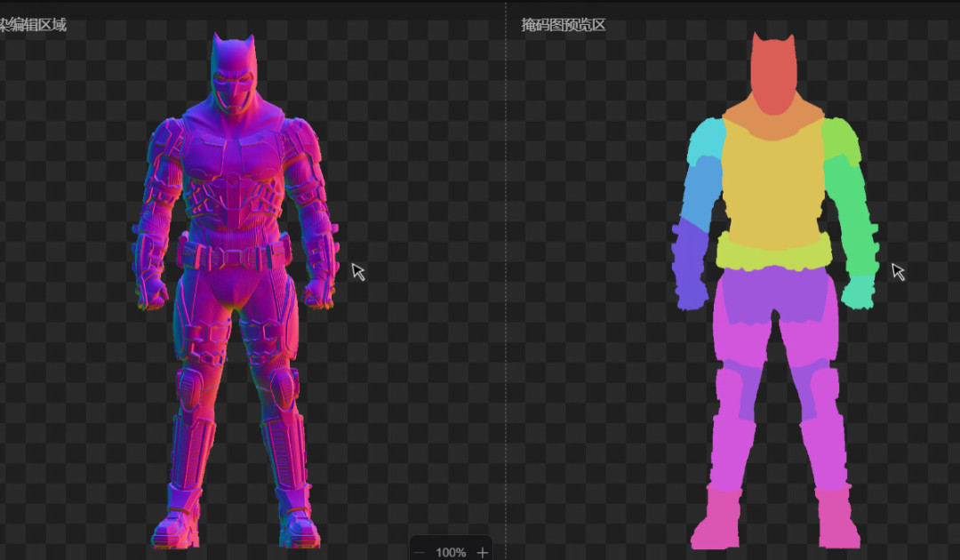Image resolution: width=960 pixels, height=560 pixels.
Task: Select the teal hand mask region
Action: [859, 292]
